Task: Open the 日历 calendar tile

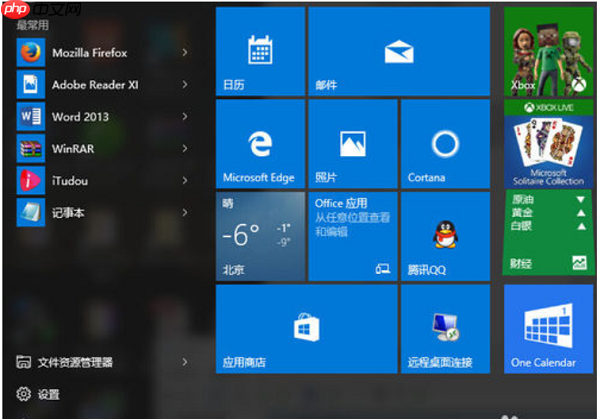Action: (x=260, y=51)
